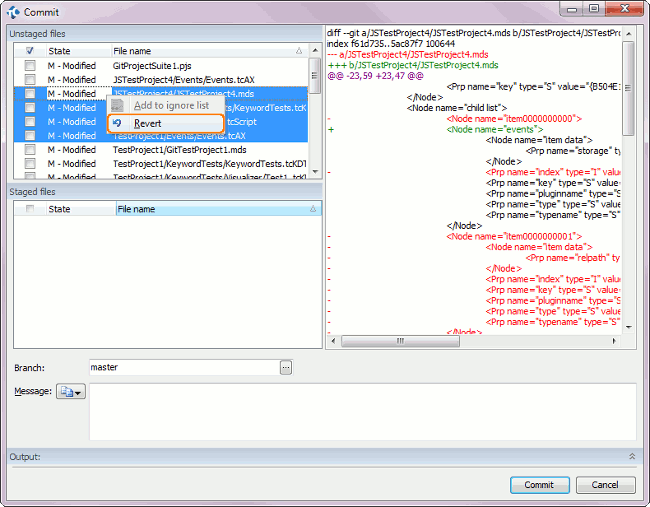Check the GitProjectSuite1.pjs file checkbox
This screenshot has width=650, height=507.
[x=30, y=65]
